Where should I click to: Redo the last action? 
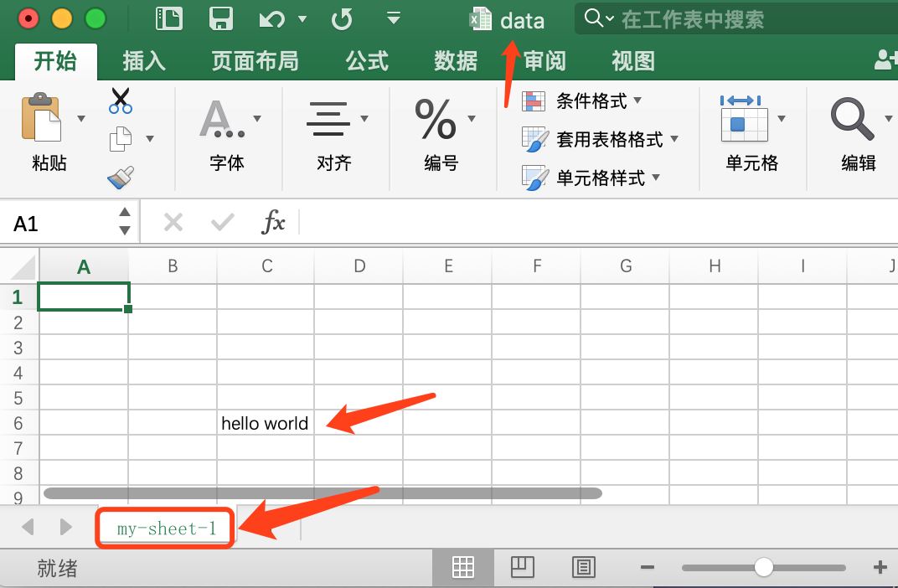(342, 19)
